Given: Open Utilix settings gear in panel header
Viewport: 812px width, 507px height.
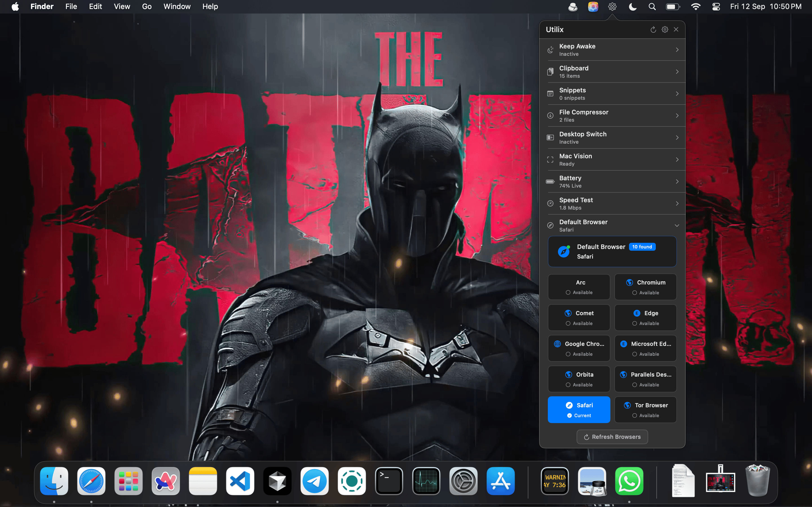Looking at the screenshot, I should [x=665, y=30].
